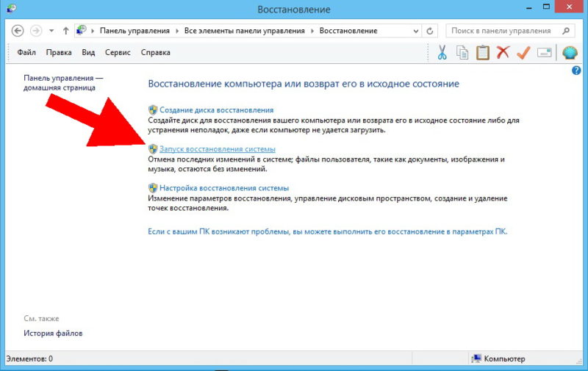
Task: Click the clipboard Paste icon
Action: click(482, 53)
